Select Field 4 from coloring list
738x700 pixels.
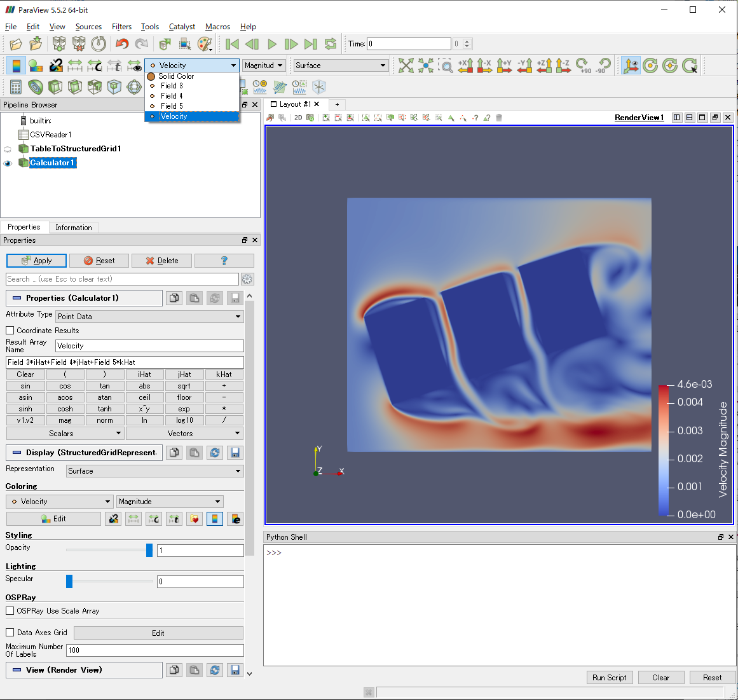click(x=172, y=96)
